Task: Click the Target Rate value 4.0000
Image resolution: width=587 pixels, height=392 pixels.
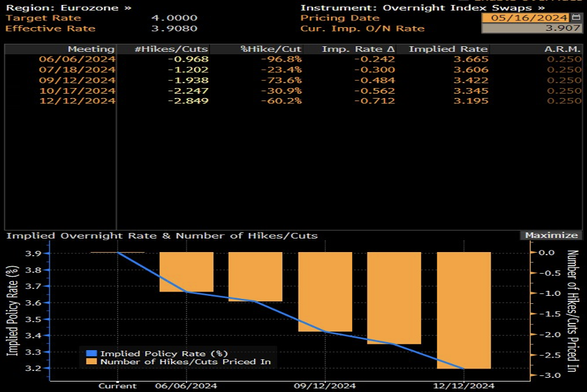Action: click(x=174, y=18)
